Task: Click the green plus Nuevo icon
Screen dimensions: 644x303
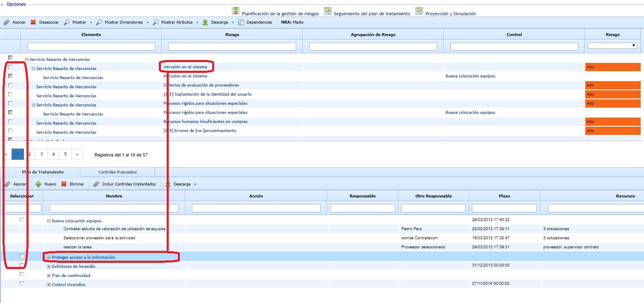Action: pos(38,184)
